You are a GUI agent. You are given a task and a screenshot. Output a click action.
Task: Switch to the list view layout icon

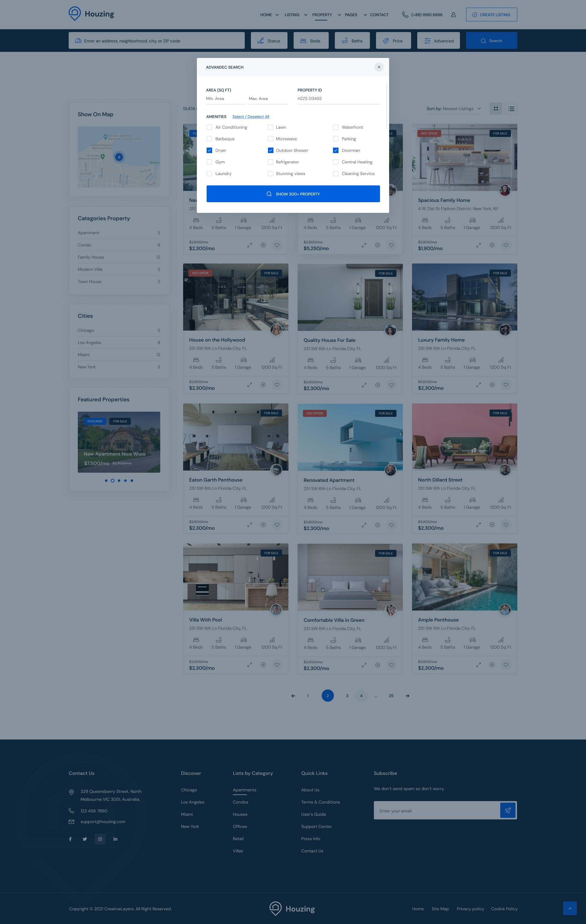click(511, 109)
